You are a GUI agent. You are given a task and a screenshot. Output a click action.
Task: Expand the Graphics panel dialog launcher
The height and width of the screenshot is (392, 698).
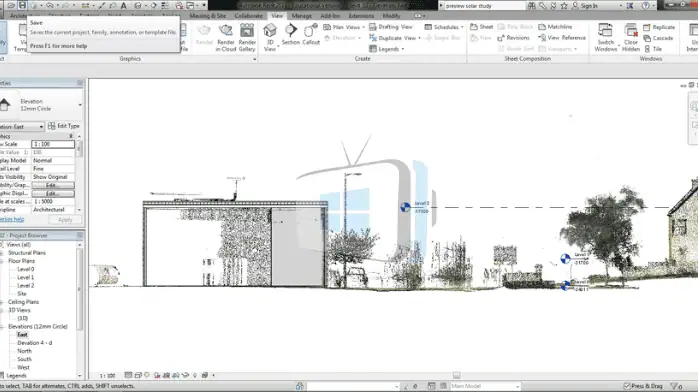click(255, 59)
